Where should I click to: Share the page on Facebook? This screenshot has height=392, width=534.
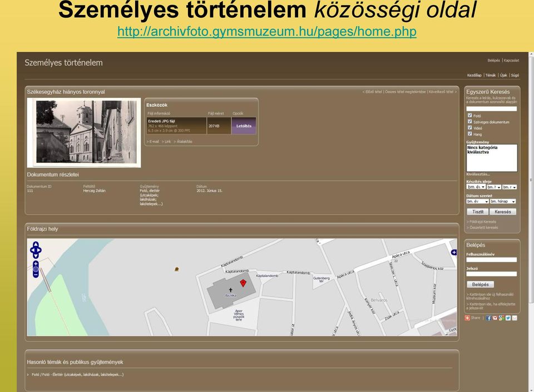click(489, 318)
